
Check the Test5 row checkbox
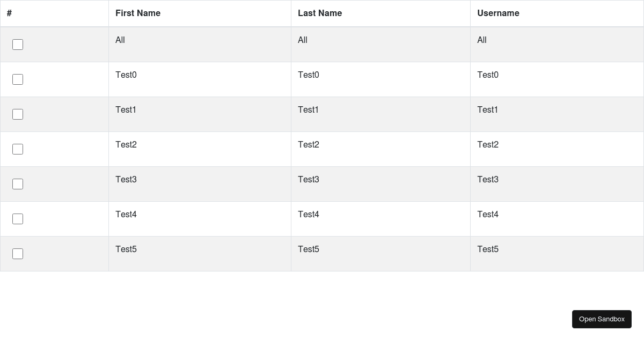click(x=18, y=254)
